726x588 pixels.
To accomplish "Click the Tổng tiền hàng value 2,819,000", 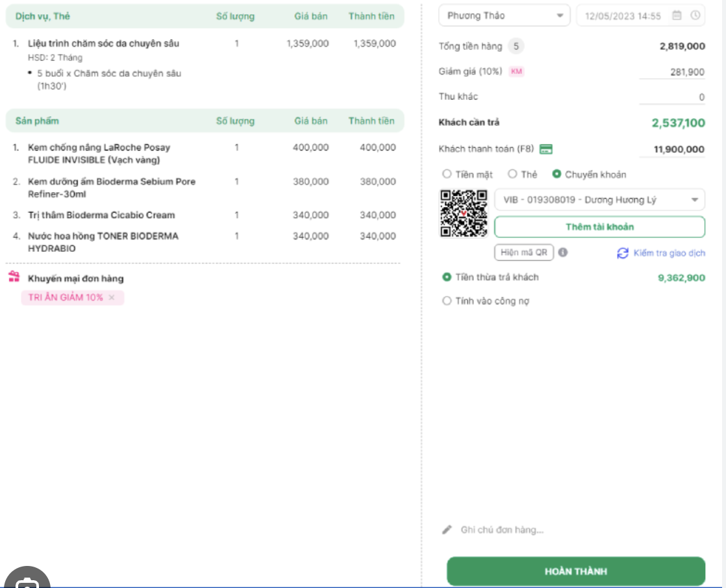I will [682, 46].
